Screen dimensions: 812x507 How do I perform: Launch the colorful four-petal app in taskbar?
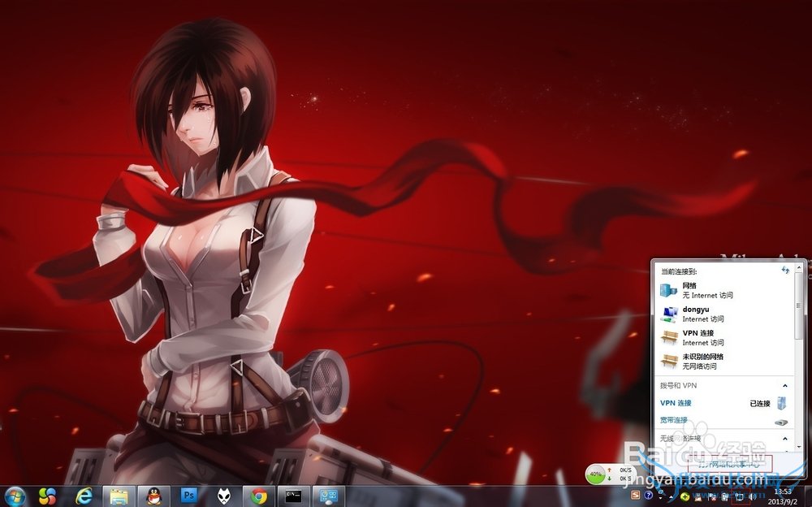tap(47, 496)
